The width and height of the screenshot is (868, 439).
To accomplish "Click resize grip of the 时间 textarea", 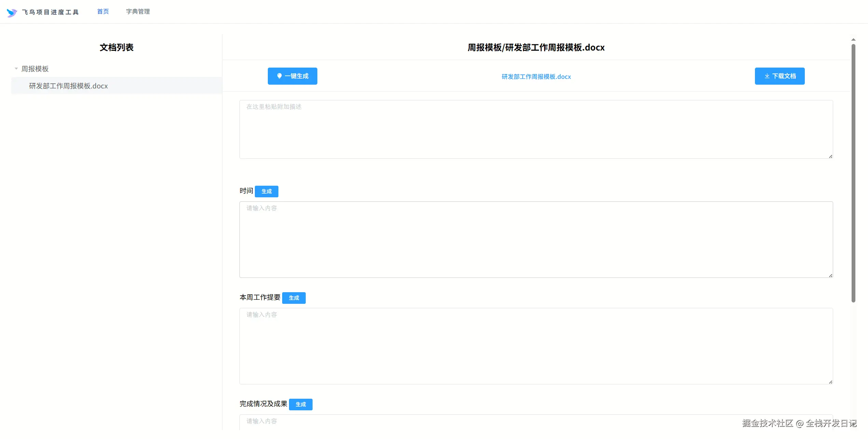I will [830, 275].
